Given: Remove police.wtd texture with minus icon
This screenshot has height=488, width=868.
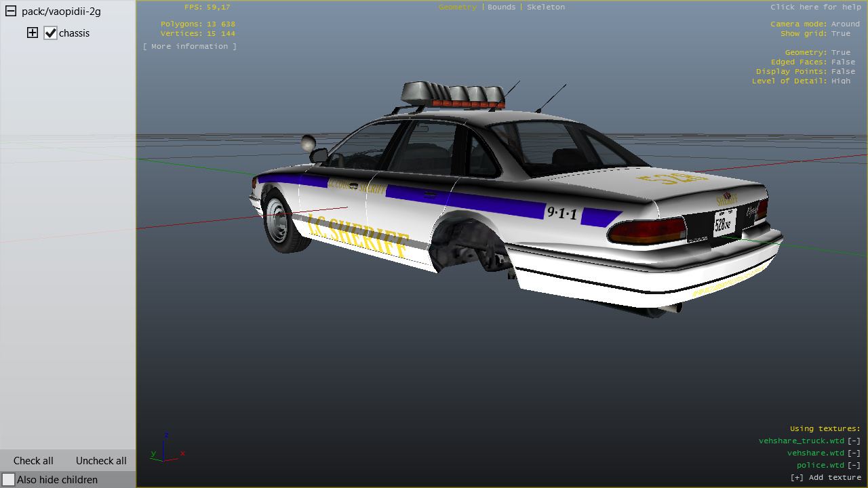Looking at the screenshot, I should coord(854,466).
